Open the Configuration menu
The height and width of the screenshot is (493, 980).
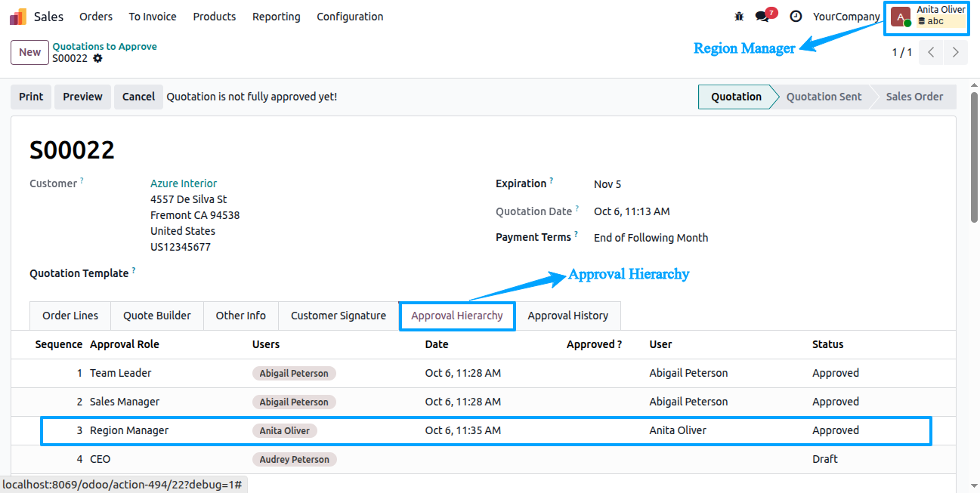click(350, 17)
